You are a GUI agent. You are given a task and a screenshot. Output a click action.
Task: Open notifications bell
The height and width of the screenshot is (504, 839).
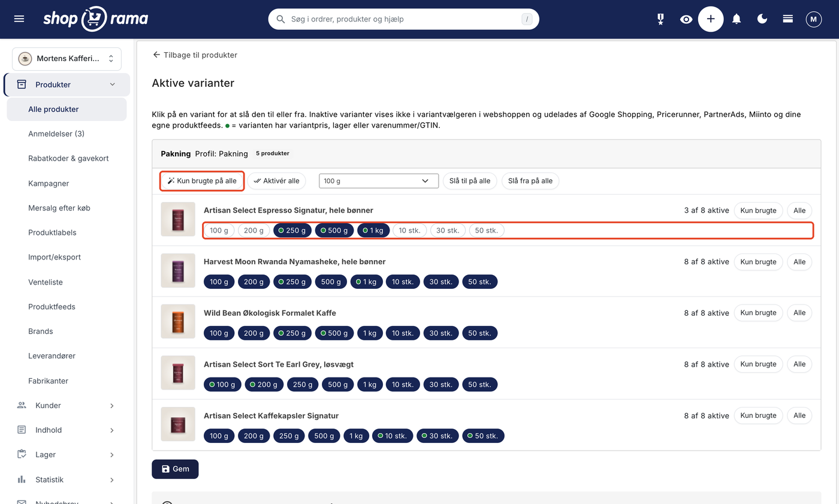coord(737,19)
